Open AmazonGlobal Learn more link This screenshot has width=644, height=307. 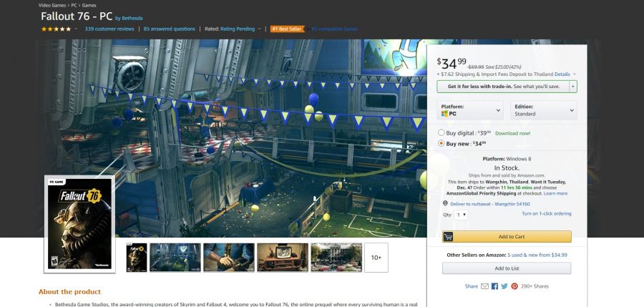555,193
